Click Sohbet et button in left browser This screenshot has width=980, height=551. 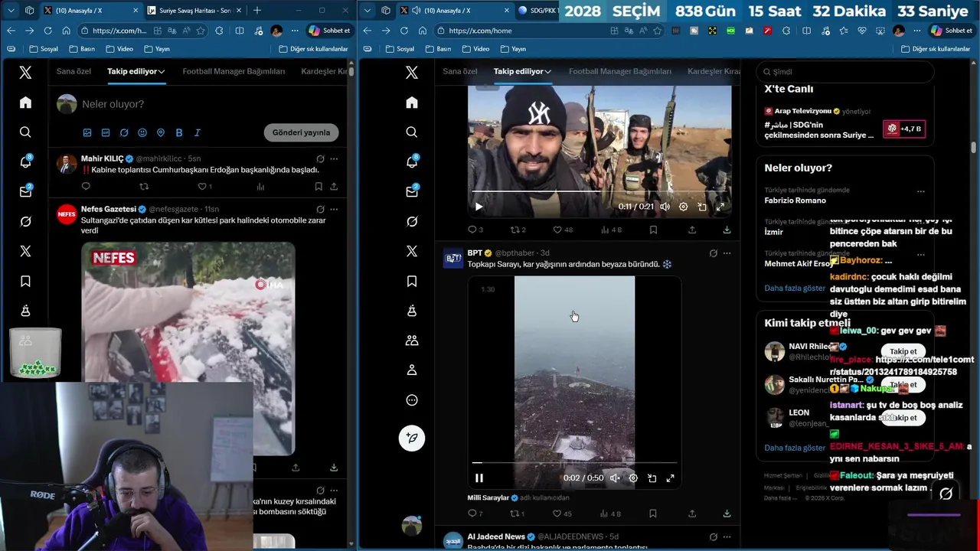329,31
